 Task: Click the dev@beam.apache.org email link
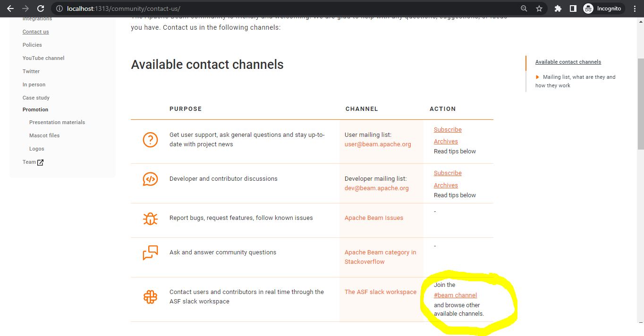[x=377, y=188]
